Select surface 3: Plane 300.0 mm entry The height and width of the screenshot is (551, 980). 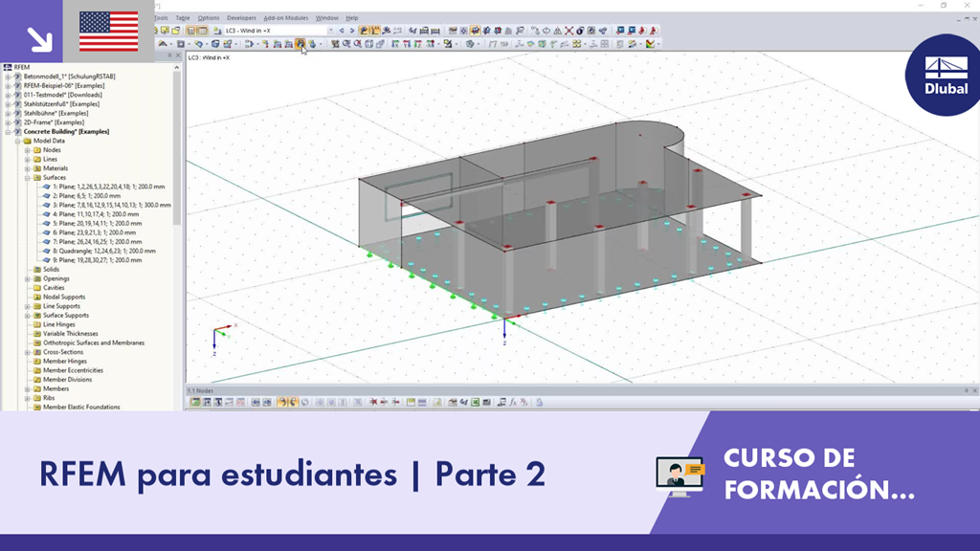pyautogui.click(x=111, y=205)
